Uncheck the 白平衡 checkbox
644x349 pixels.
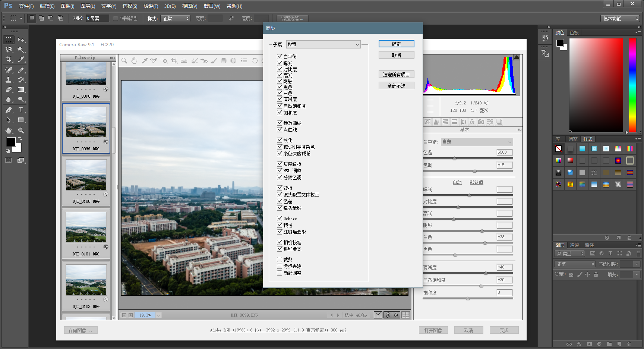[280, 56]
